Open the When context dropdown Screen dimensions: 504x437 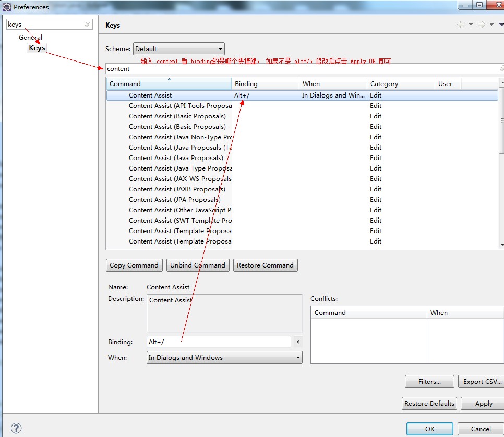[224, 358]
